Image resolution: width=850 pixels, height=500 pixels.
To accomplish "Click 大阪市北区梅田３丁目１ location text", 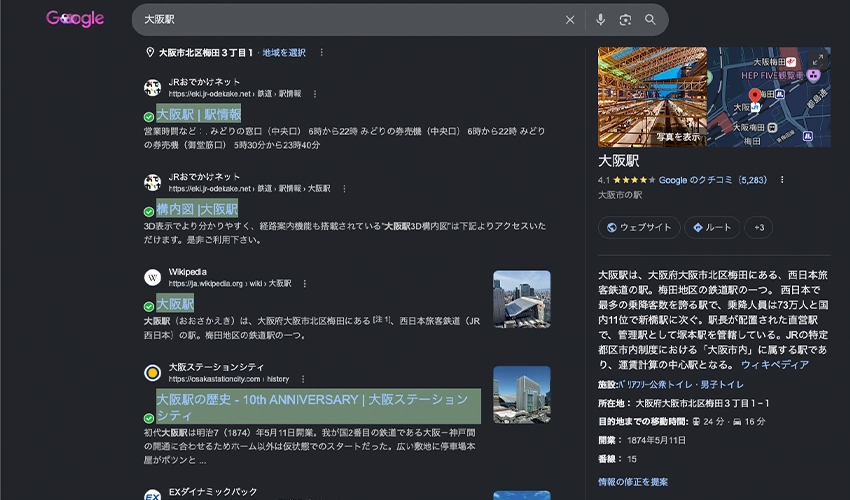I will click(x=205, y=53).
